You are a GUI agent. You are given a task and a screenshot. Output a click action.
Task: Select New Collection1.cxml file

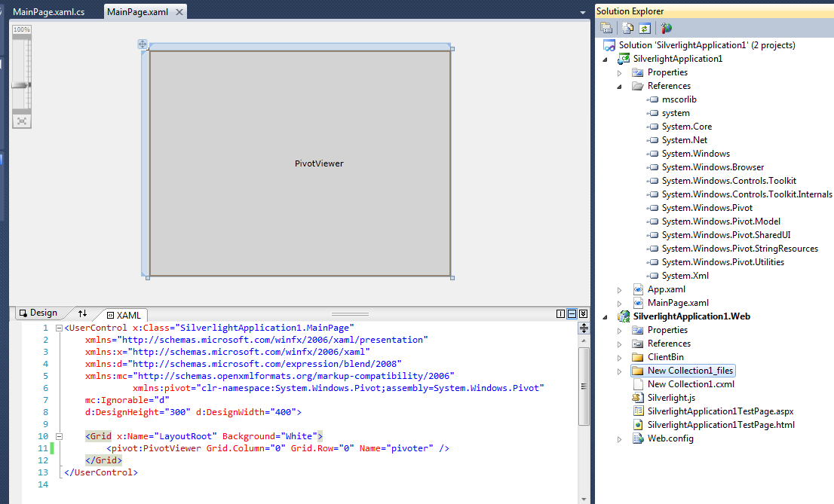pyautogui.click(x=690, y=384)
